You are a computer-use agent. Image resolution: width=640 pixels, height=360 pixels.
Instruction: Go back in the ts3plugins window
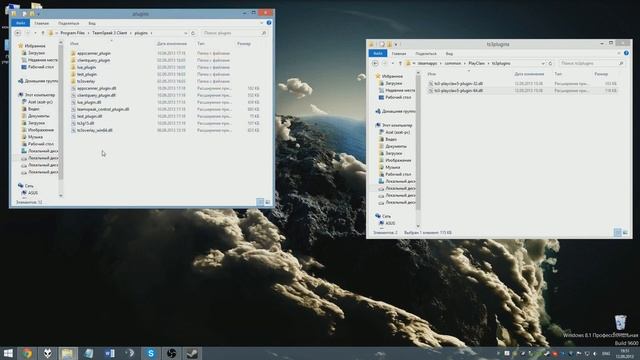375,63
